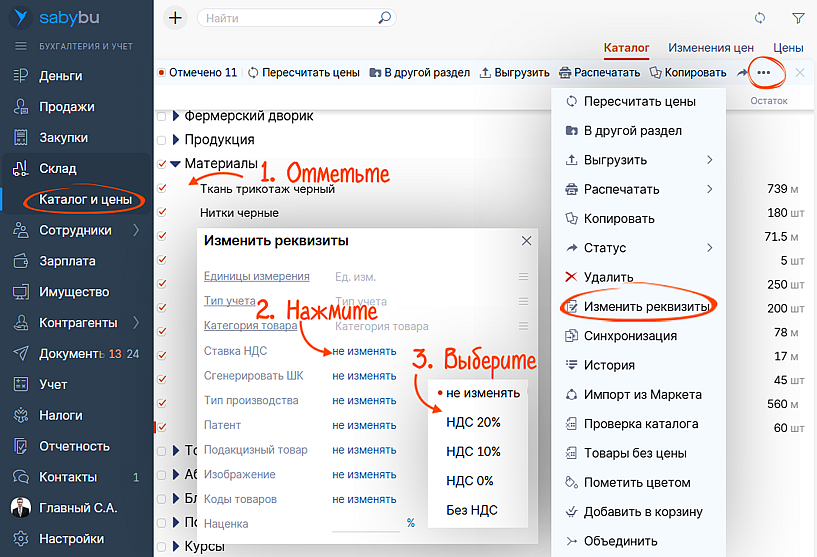Click the search magnifier icon
The height and width of the screenshot is (557, 817).
tap(385, 18)
